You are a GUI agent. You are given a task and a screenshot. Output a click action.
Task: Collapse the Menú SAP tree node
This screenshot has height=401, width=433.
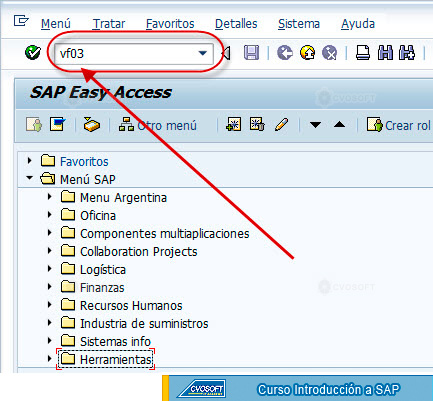coord(30,178)
